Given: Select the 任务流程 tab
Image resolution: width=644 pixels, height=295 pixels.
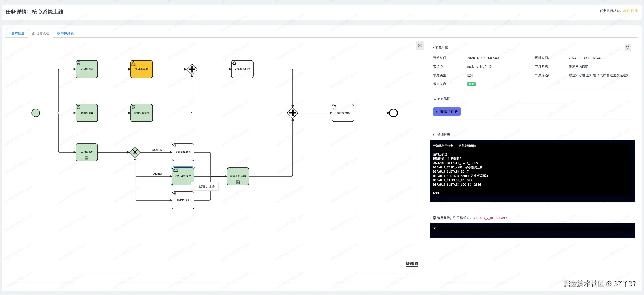Looking at the screenshot, I should [41, 33].
